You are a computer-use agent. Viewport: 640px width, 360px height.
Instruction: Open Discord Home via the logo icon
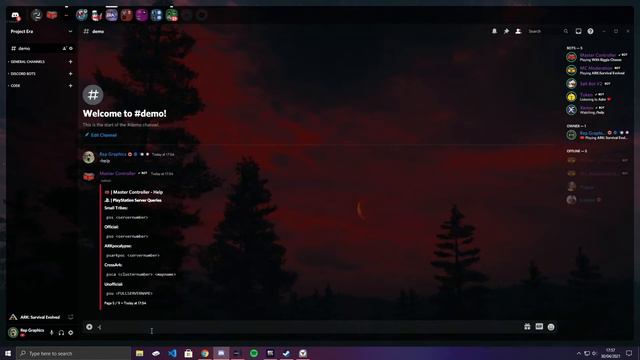click(x=15, y=16)
